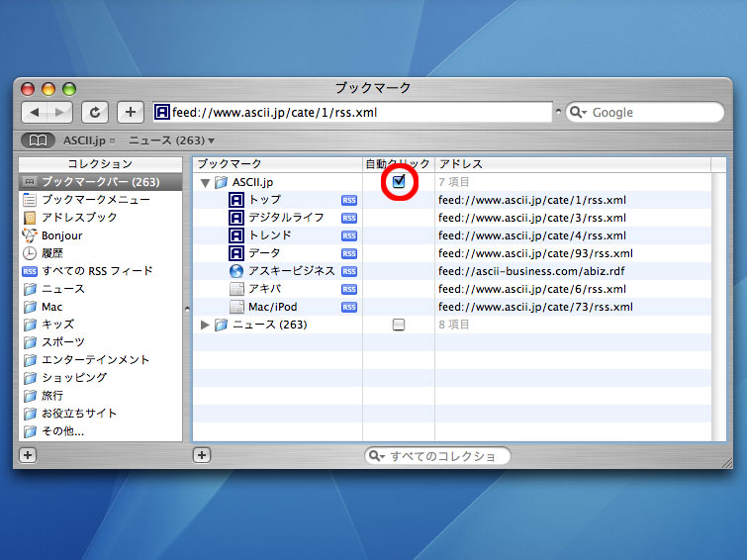Uncheck auto-click checkbox for ASCII.jp folder
The width and height of the screenshot is (747, 560).
399,182
